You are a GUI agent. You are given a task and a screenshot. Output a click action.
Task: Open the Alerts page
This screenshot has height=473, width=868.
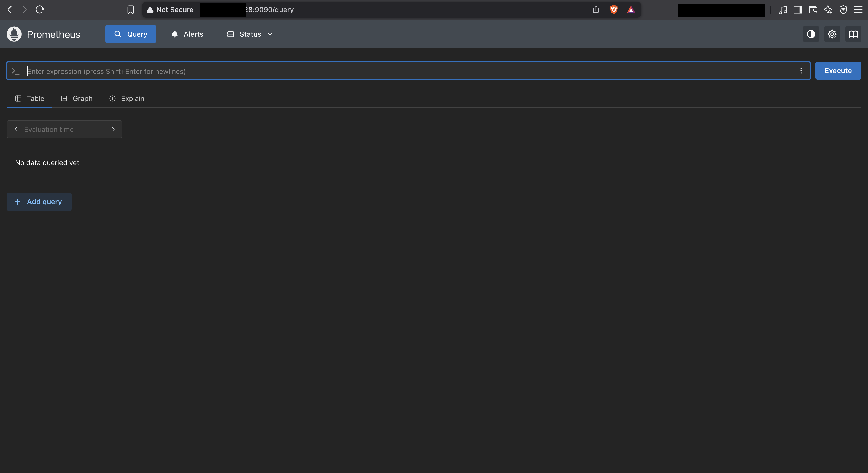coord(187,34)
